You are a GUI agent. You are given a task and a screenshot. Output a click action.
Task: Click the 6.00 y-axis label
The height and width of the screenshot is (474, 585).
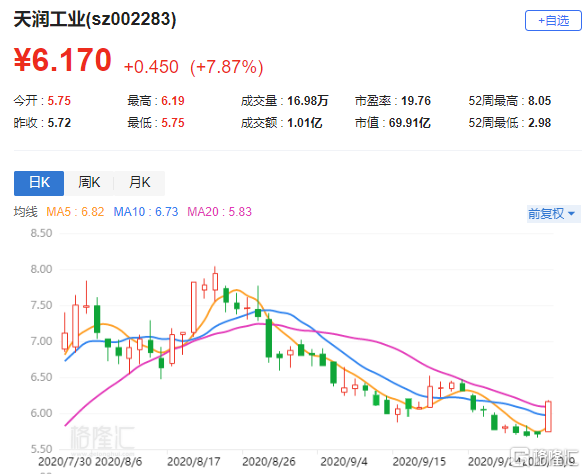[x=41, y=413]
